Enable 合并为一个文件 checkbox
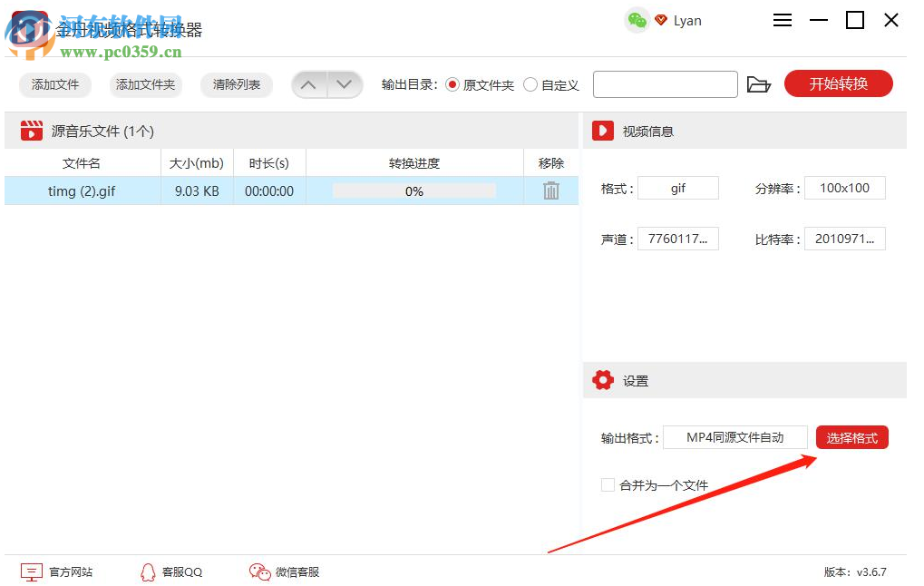 (608, 485)
